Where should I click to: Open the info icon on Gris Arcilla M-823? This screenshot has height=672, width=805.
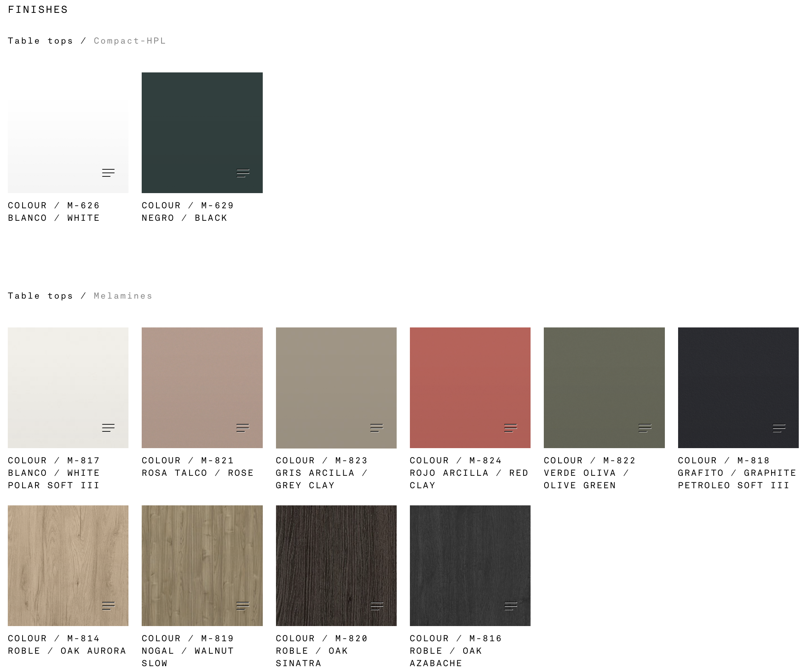pyautogui.click(x=376, y=428)
